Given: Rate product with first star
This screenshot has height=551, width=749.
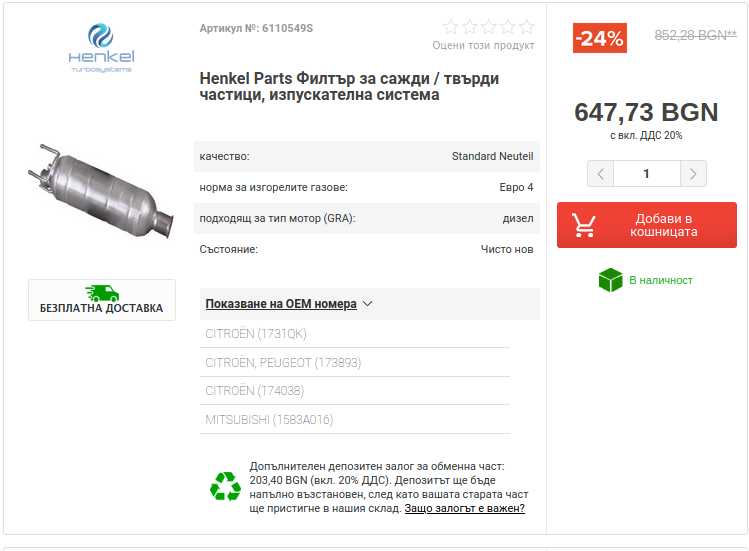Looking at the screenshot, I should [x=450, y=27].
